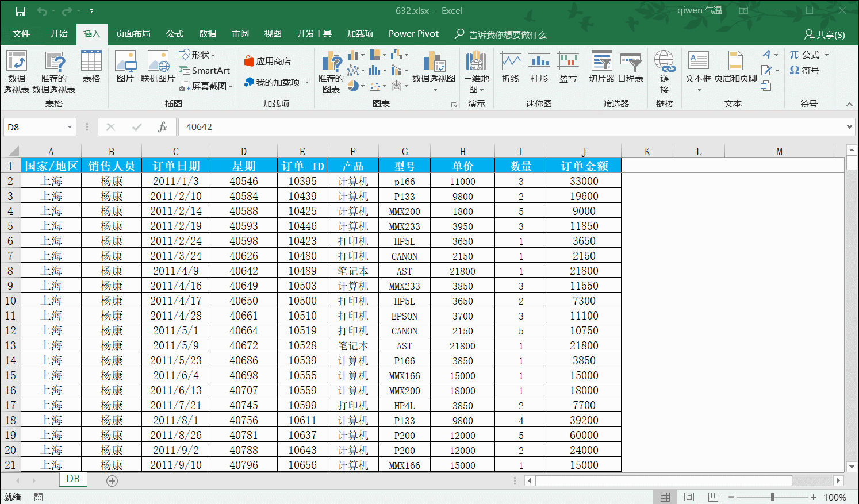Click the Insert Function fx button

[x=162, y=127]
